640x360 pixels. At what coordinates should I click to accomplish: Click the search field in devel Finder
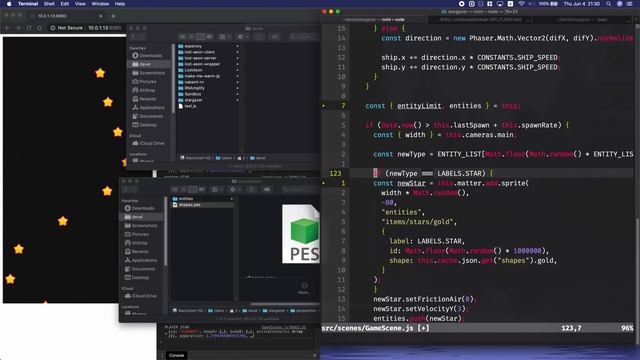(x=304, y=37)
